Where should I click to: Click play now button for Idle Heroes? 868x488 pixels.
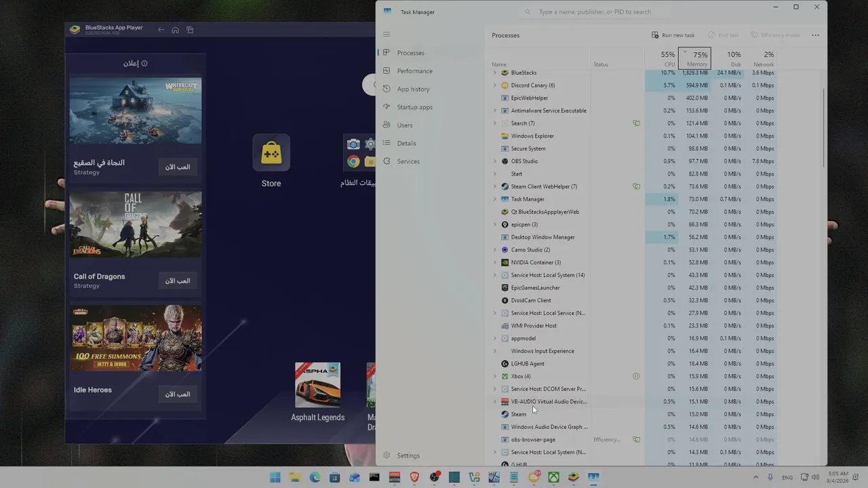click(x=178, y=394)
